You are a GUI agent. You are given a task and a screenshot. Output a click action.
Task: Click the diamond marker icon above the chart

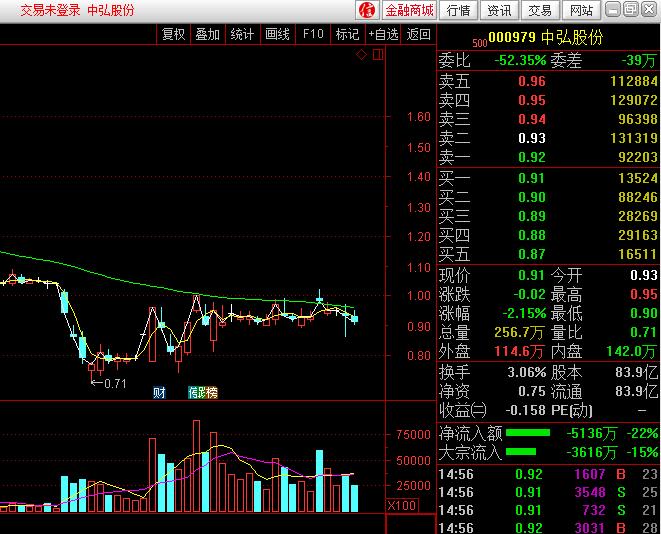[x=361, y=55]
